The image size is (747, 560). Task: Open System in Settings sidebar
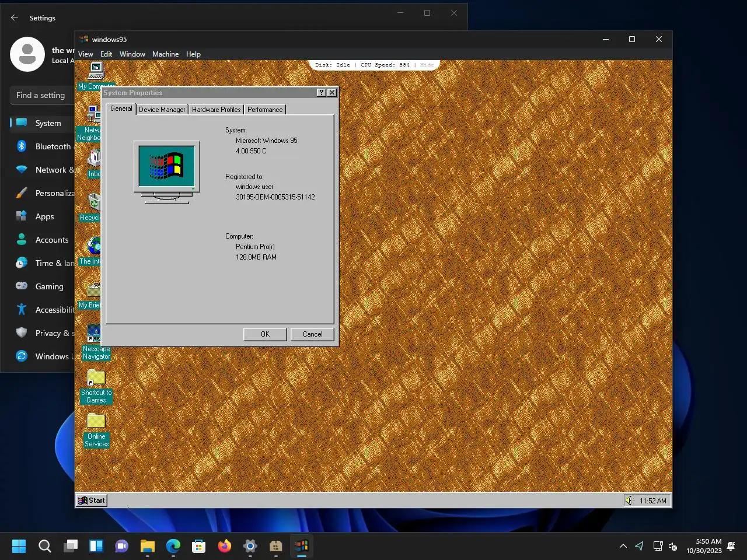[42, 123]
